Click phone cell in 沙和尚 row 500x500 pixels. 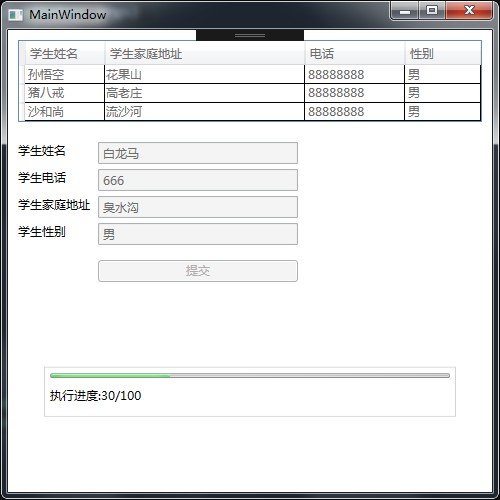click(x=354, y=112)
